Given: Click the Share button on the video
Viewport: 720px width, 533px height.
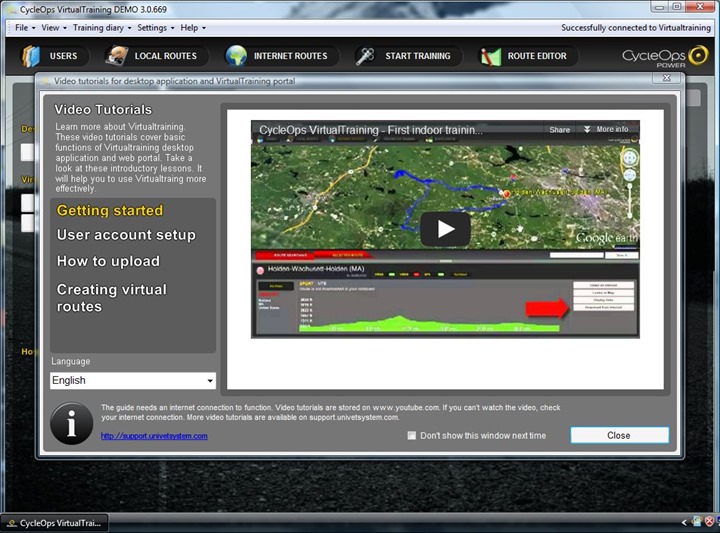Looking at the screenshot, I should click(559, 130).
